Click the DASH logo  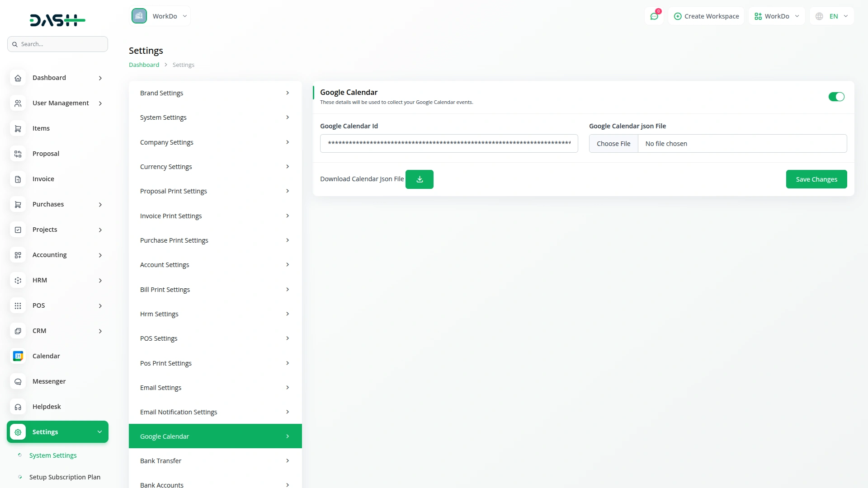(x=57, y=20)
